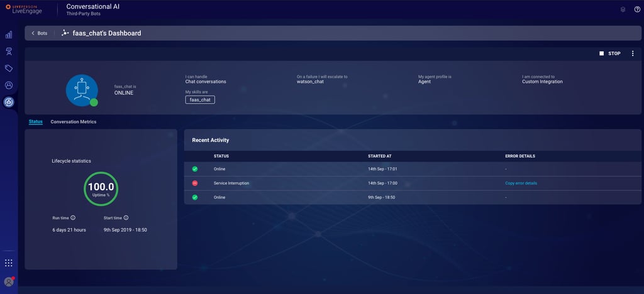Select the '14th Sep - 17:01' cell

pyautogui.click(x=382, y=169)
